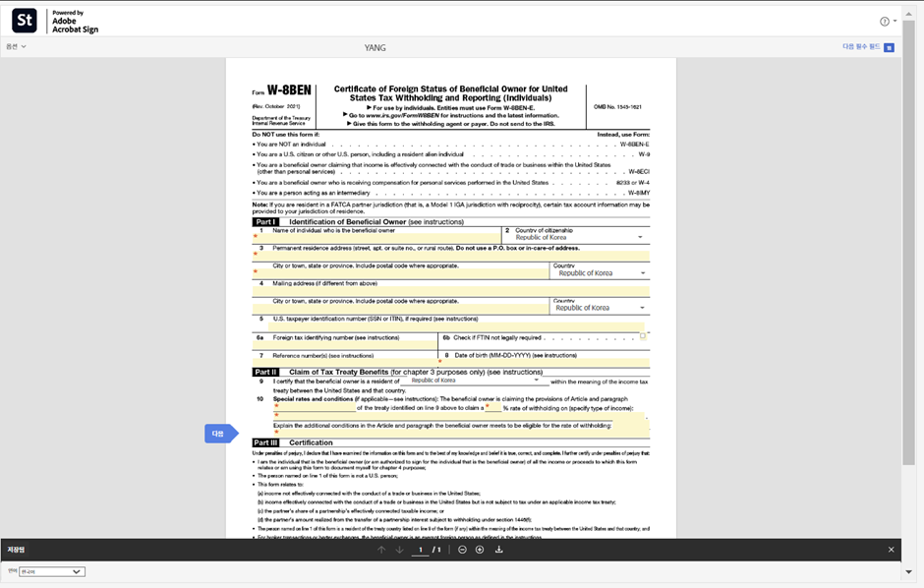Click the Part I header label
This screenshot has height=588, width=924.
click(x=264, y=222)
